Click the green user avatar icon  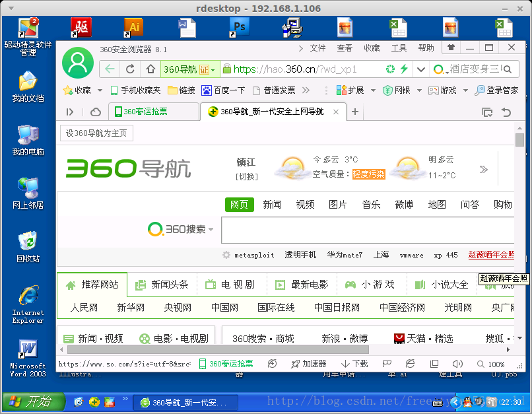78,63
